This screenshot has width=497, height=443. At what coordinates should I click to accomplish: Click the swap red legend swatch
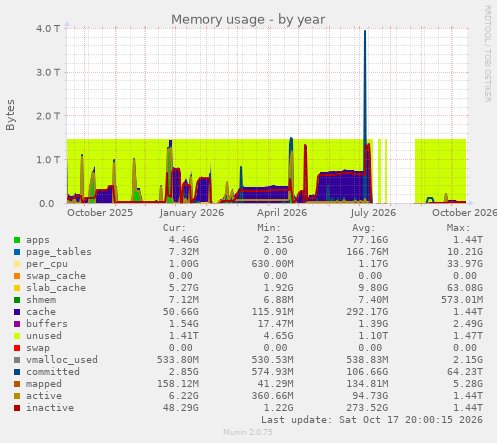(17, 348)
